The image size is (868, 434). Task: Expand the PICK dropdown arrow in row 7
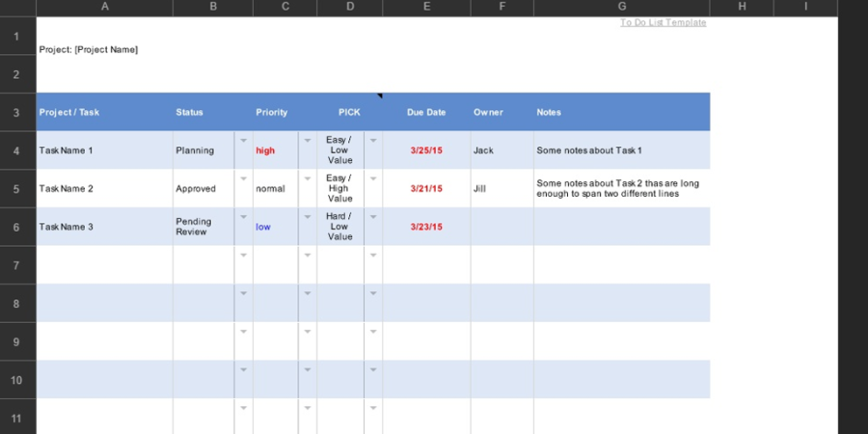point(373,256)
